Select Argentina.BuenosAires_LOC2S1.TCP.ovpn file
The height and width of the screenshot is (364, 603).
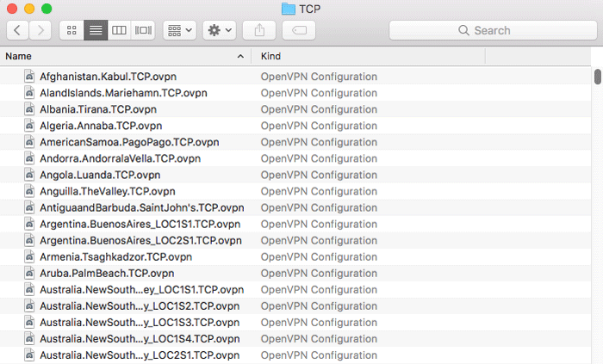tap(140, 240)
